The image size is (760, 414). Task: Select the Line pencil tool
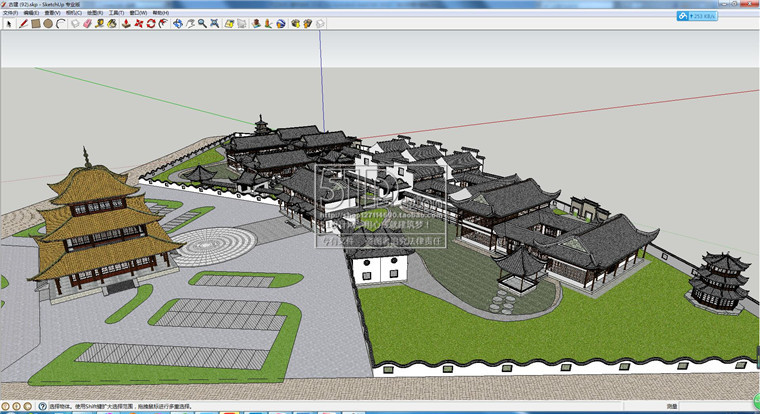[23, 24]
